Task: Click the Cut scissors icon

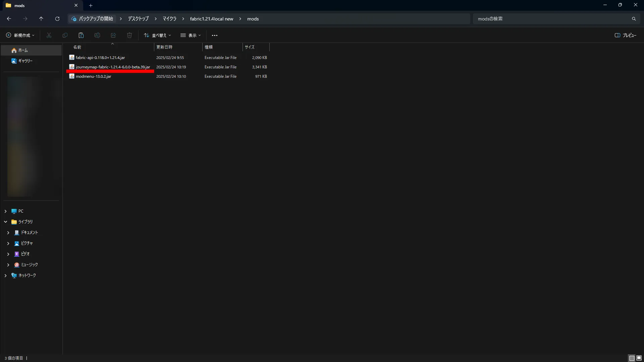Action: (x=49, y=35)
